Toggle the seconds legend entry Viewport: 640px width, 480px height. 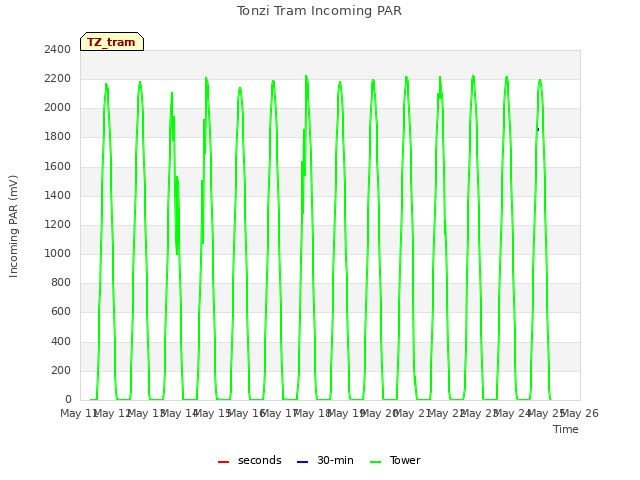point(249,460)
